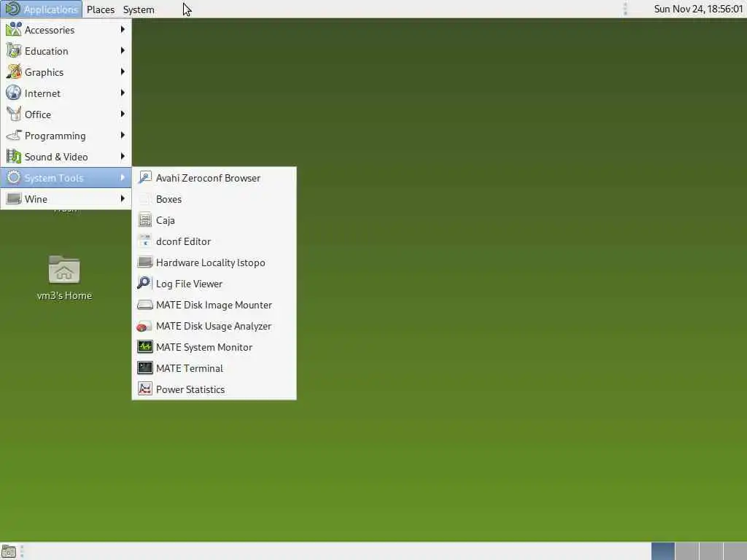Click the Graphics category icon

point(13,72)
